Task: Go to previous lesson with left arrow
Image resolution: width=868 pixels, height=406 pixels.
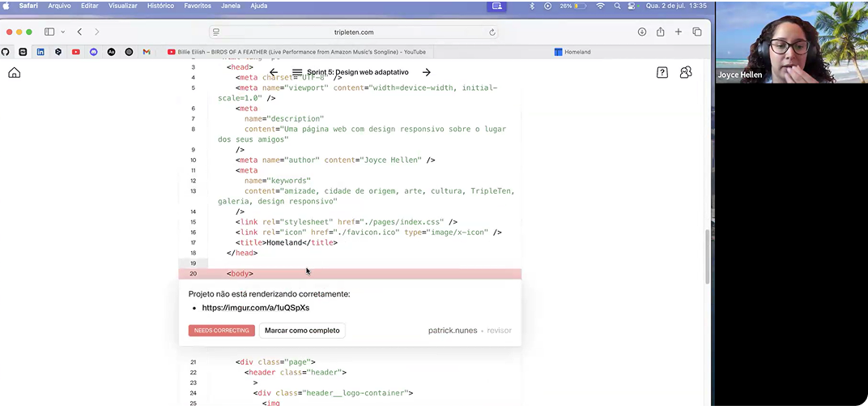Action: 274,72
